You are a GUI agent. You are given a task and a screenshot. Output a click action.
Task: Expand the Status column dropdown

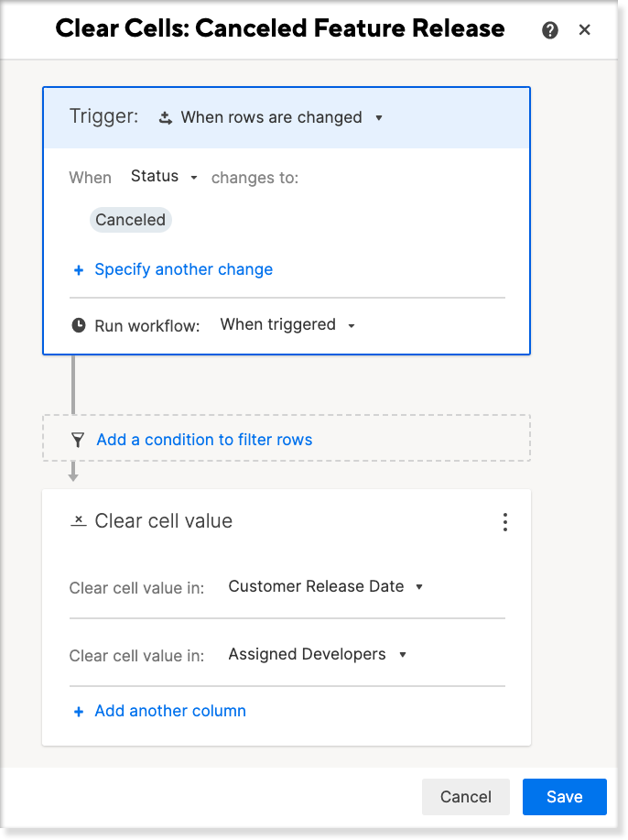click(165, 177)
